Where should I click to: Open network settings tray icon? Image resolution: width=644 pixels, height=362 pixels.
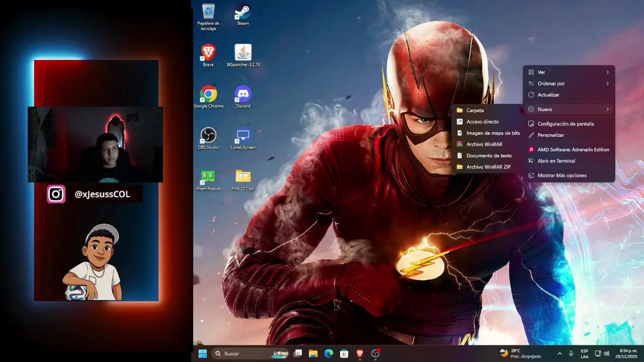point(598,353)
